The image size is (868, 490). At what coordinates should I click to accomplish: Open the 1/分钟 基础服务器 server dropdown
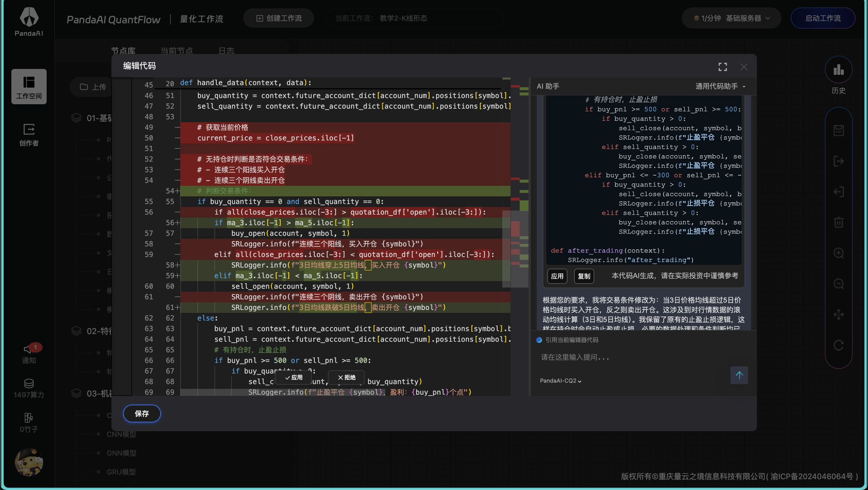pyautogui.click(x=732, y=18)
